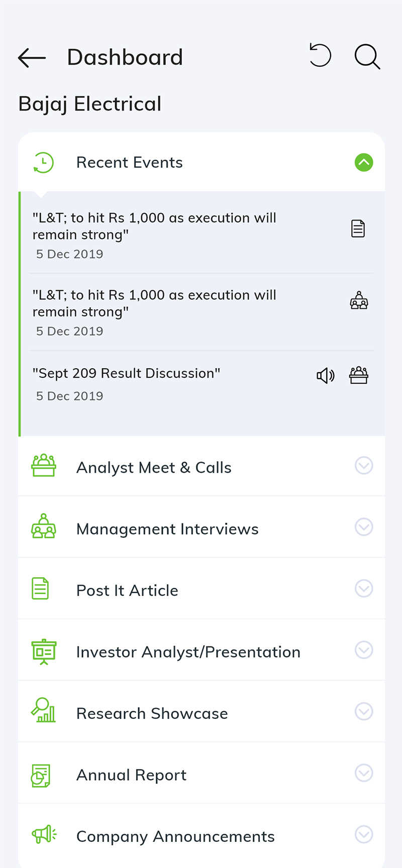Tap the Research Showcase chart icon
402x868 pixels.
click(x=44, y=710)
